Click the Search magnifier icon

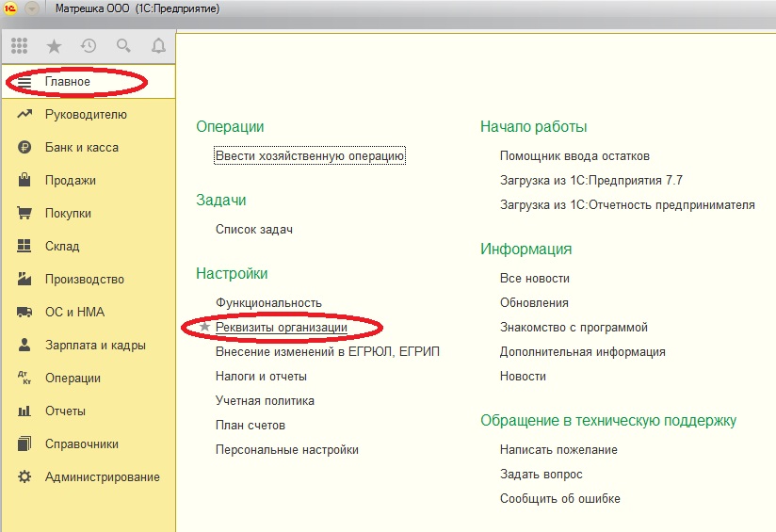[123, 45]
